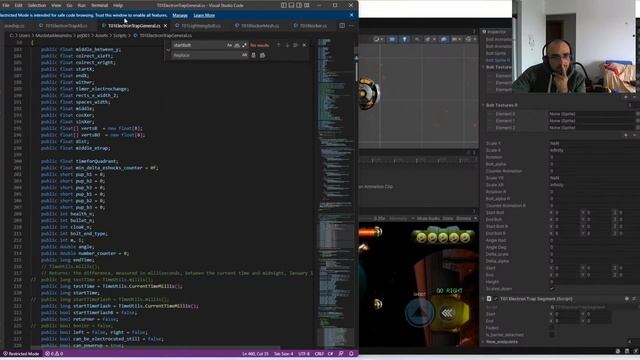640x360 pixels.
Task: Click the Learn More link in banner
Action: pos(204,16)
